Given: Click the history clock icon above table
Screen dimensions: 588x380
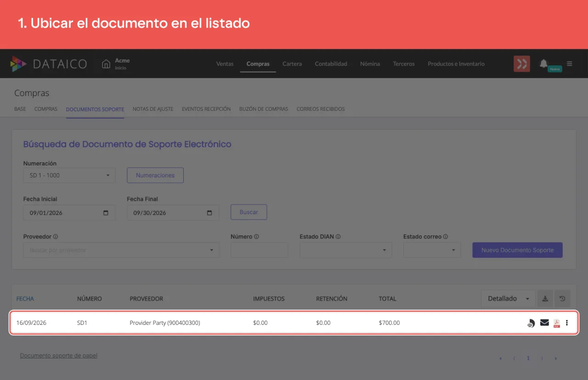Looking at the screenshot, I should 562,299.
